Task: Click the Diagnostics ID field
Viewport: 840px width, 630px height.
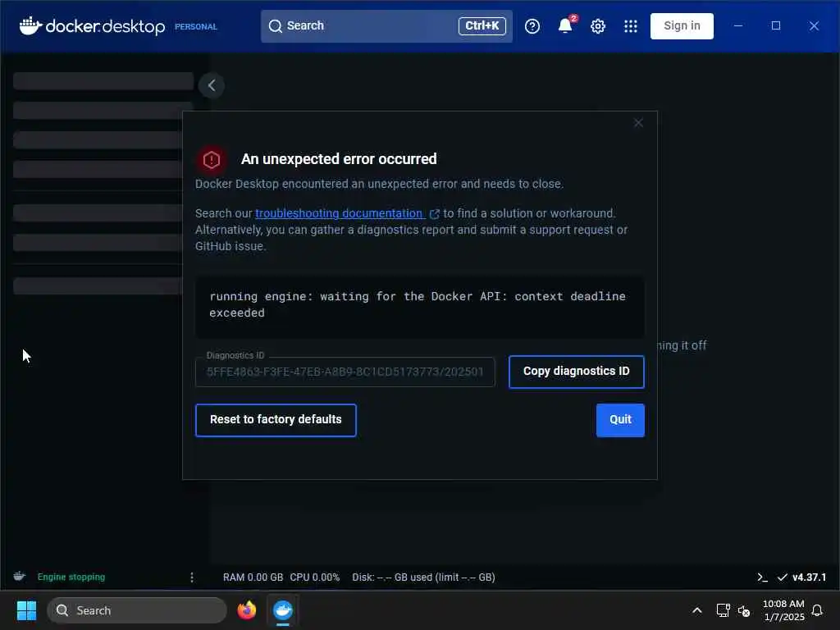Action: point(345,372)
